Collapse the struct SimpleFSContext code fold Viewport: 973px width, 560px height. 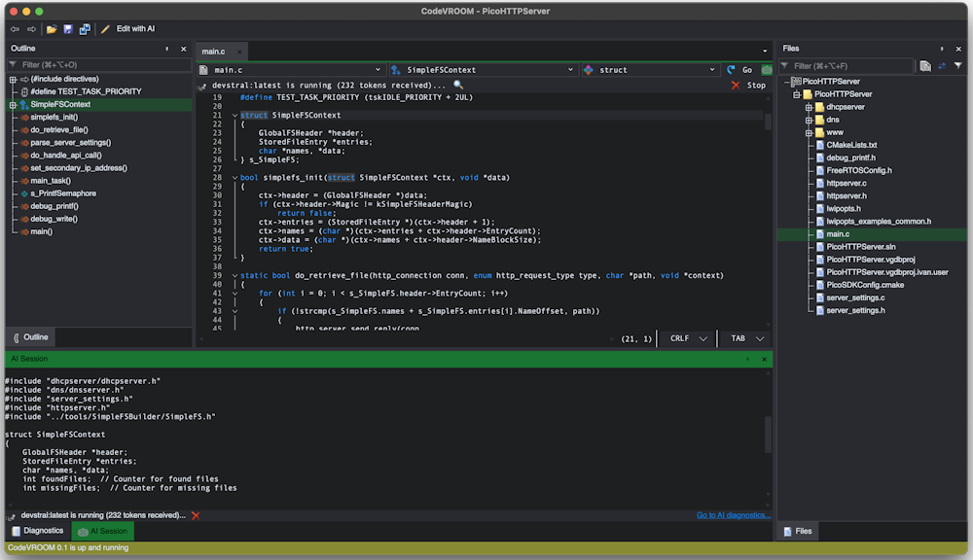coord(234,116)
